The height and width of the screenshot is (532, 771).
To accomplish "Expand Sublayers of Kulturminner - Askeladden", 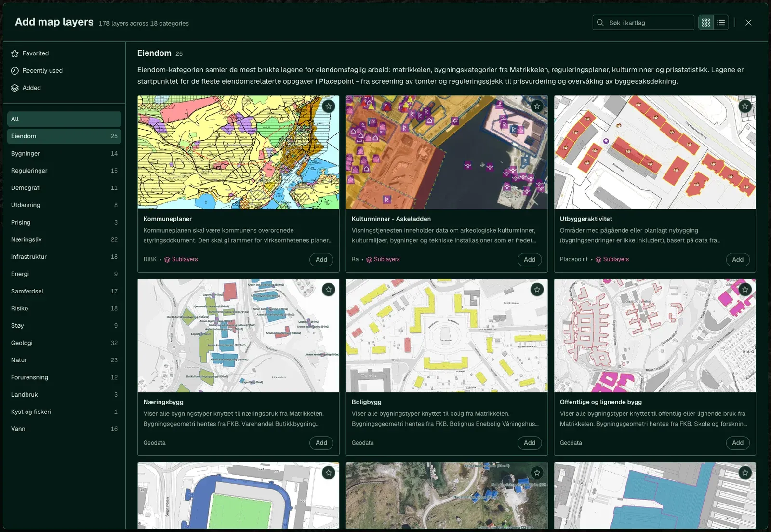I will coord(383,259).
